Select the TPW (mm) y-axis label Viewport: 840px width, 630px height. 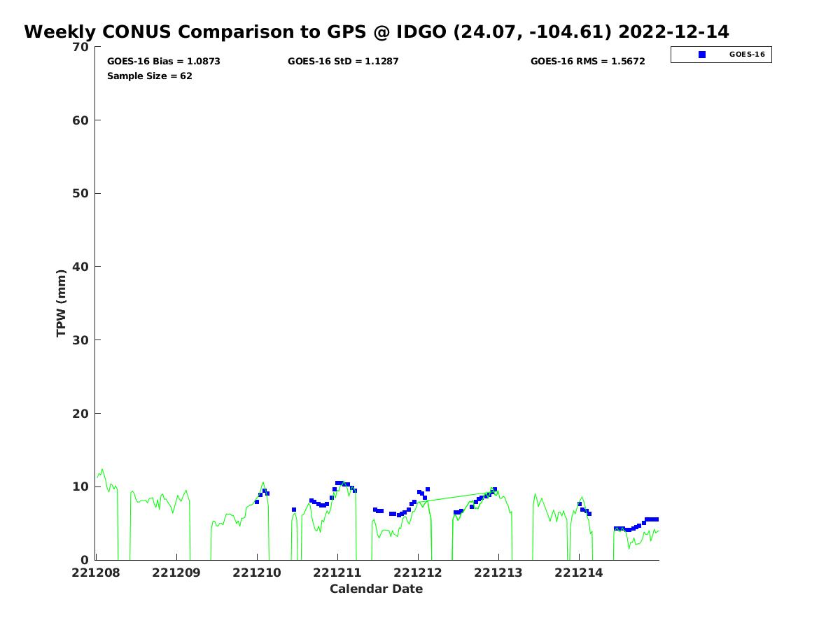coord(62,303)
